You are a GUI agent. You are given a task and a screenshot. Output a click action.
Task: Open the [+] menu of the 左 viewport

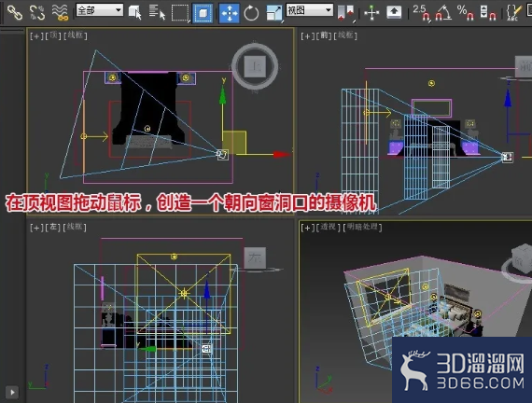click(x=36, y=228)
